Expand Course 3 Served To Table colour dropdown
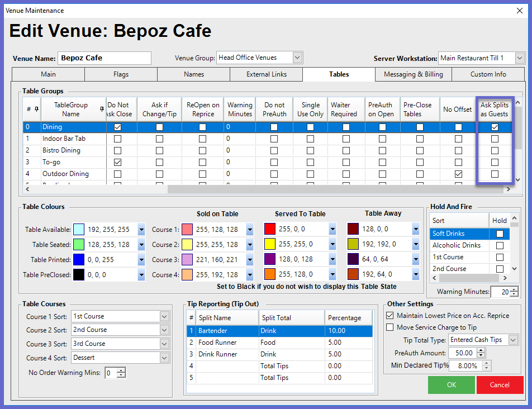532x409 pixels. [332, 259]
